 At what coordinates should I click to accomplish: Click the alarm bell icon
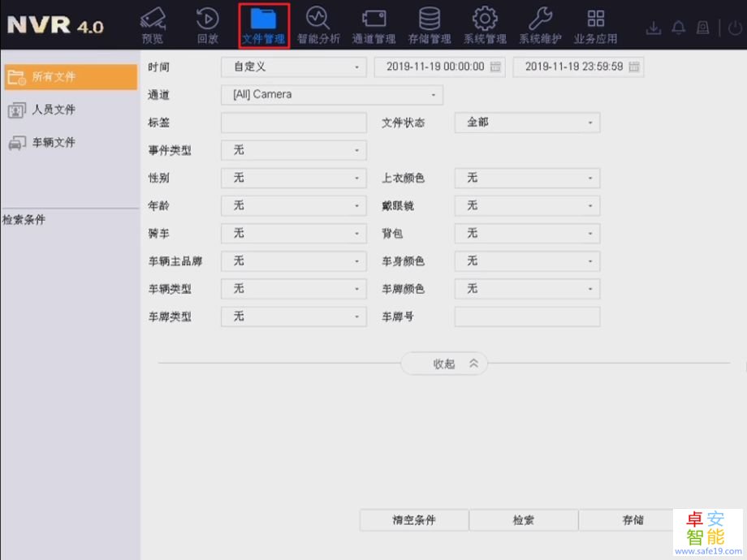(678, 27)
